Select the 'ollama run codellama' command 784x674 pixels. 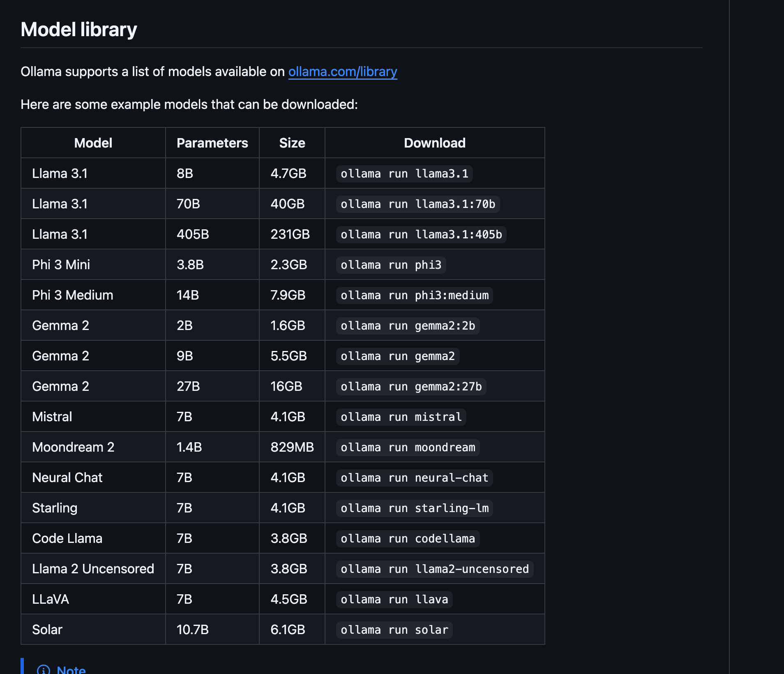click(408, 538)
